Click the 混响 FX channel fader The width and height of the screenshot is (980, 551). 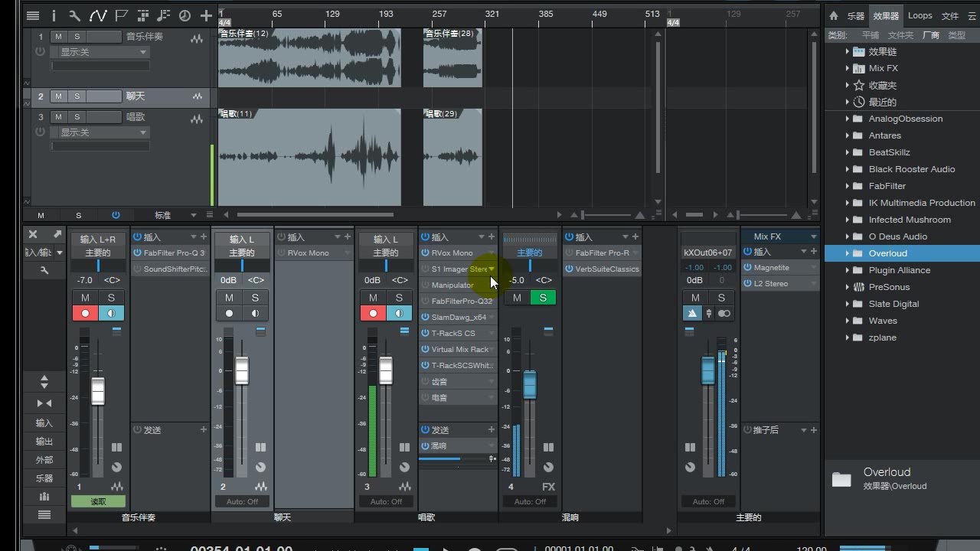point(530,385)
